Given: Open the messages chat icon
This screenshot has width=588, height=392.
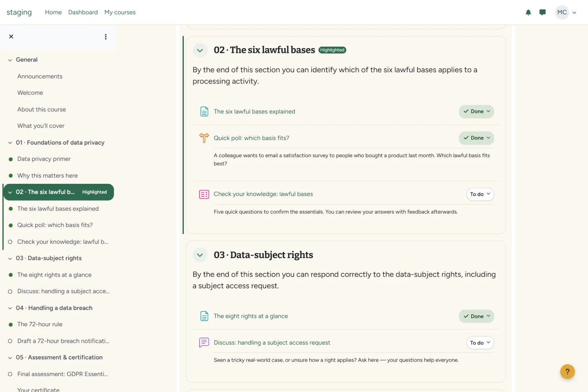Looking at the screenshot, I should [543, 13].
